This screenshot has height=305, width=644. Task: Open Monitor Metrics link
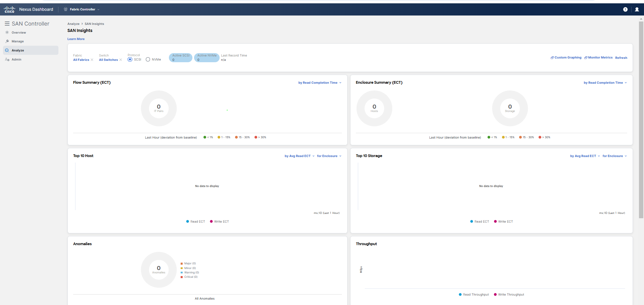(x=600, y=58)
